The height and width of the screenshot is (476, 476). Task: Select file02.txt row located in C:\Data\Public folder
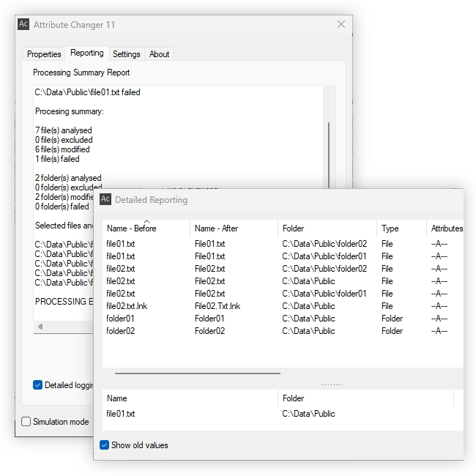coord(283,281)
